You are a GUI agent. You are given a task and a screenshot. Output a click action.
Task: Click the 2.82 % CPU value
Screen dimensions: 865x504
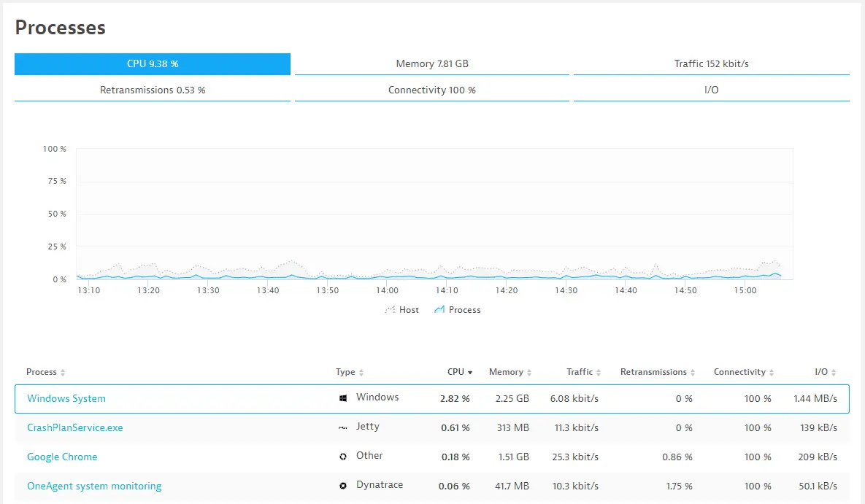[455, 399]
